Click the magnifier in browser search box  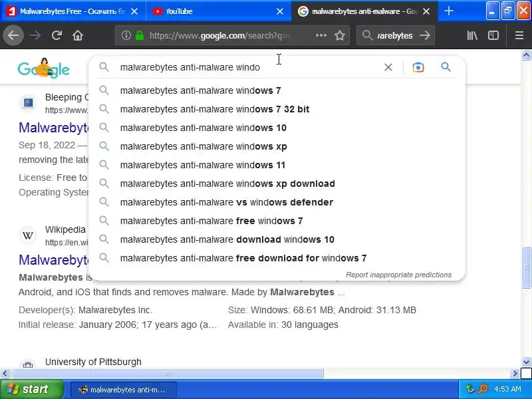tap(367, 35)
